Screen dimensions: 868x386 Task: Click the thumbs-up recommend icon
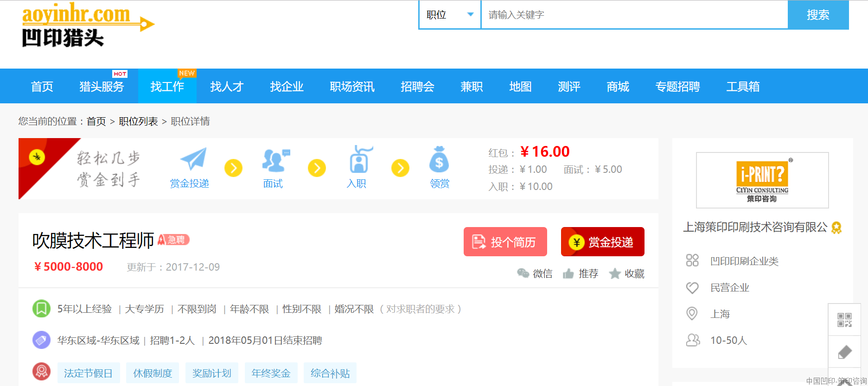tap(568, 274)
